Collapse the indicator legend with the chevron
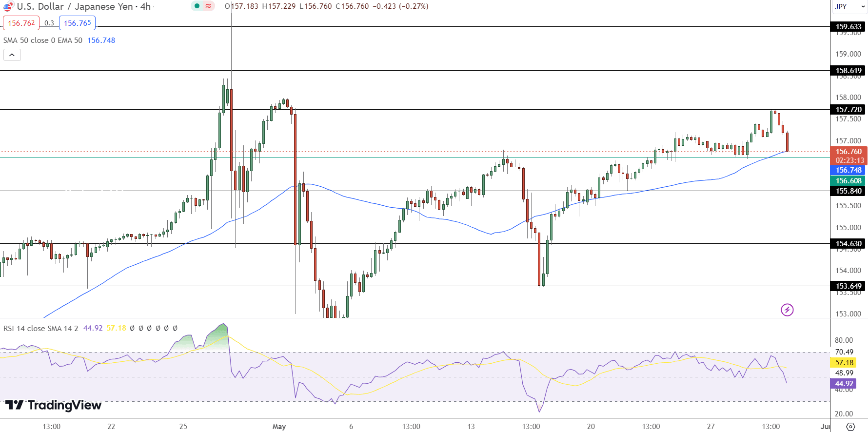 click(12, 55)
